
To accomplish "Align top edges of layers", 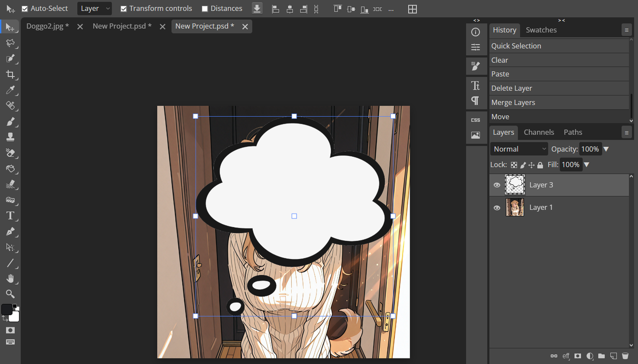I will [337, 9].
